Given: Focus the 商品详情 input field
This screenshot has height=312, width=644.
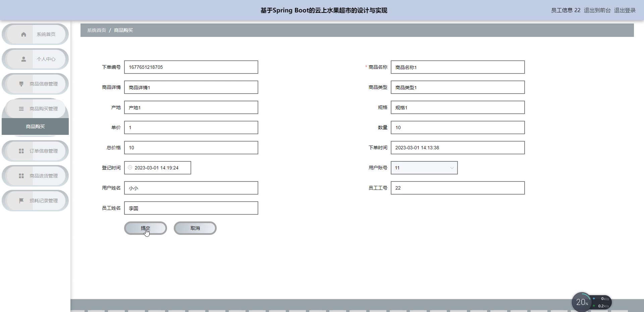Looking at the screenshot, I should pos(191,87).
